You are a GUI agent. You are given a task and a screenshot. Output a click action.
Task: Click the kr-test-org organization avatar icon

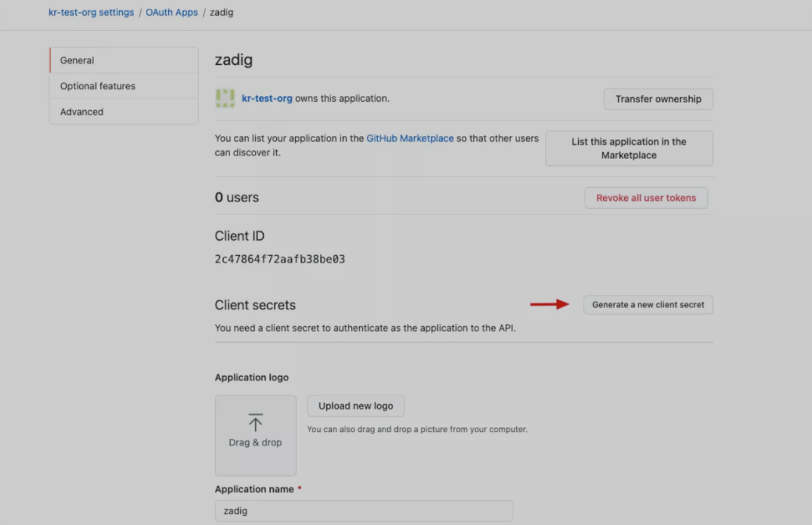click(225, 99)
